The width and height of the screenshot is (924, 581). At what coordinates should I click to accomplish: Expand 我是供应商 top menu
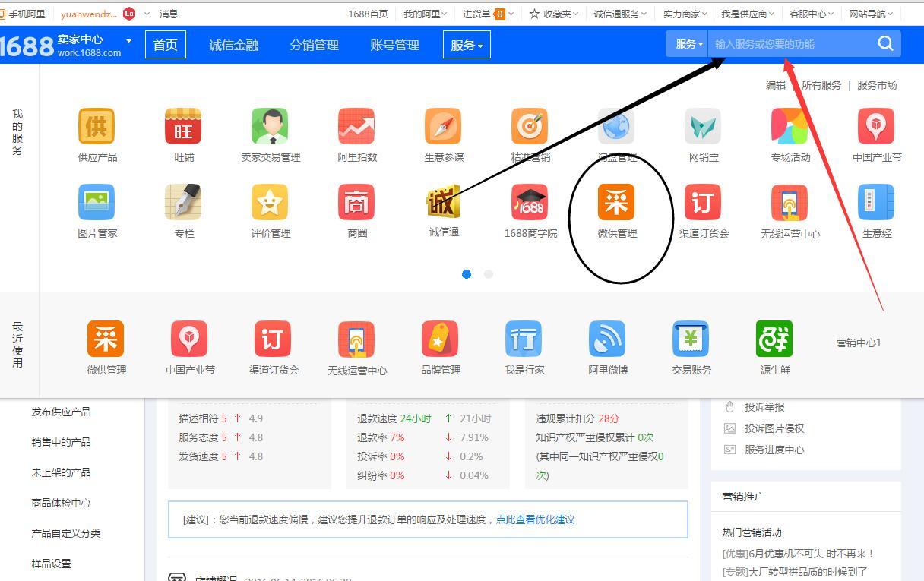[748, 14]
